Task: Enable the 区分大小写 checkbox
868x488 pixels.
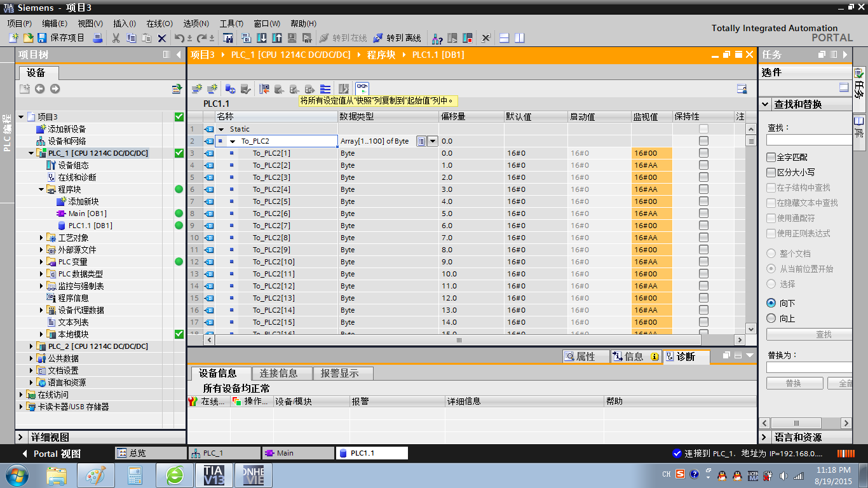Action: [771, 172]
